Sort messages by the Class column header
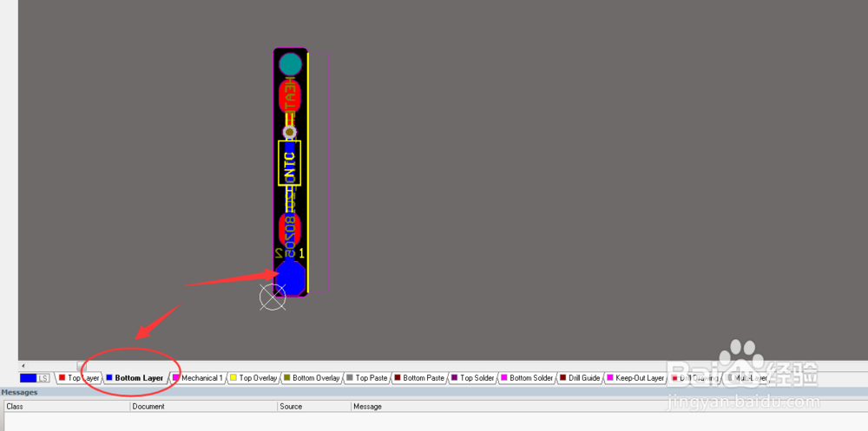Viewport: 868px width, 431px height. click(67, 406)
